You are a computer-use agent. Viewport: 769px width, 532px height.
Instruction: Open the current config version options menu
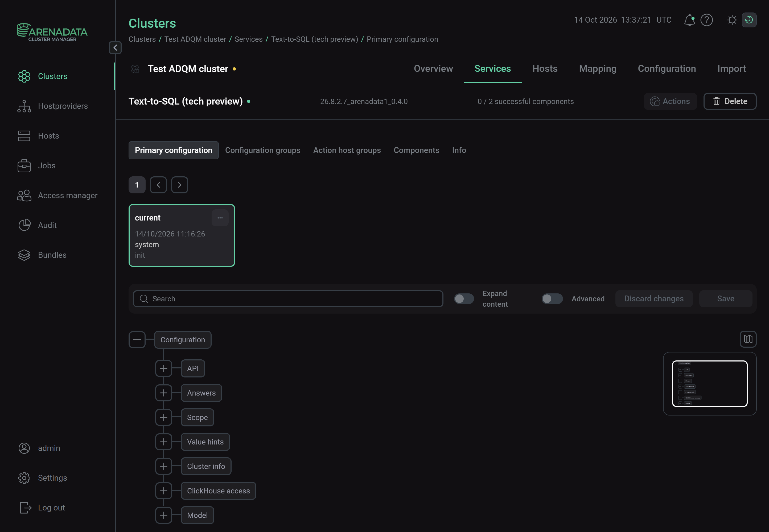pos(220,218)
